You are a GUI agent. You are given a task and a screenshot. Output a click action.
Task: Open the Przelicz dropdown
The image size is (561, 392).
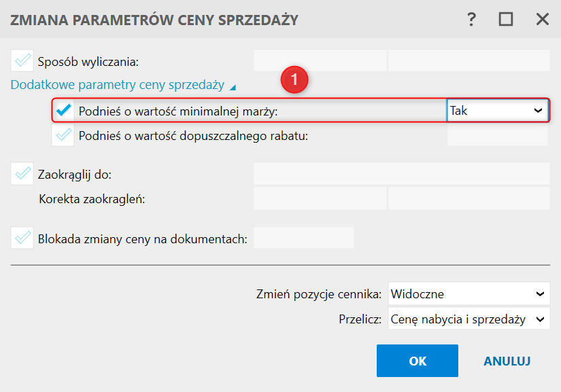pyautogui.click(x=469, y=319)
